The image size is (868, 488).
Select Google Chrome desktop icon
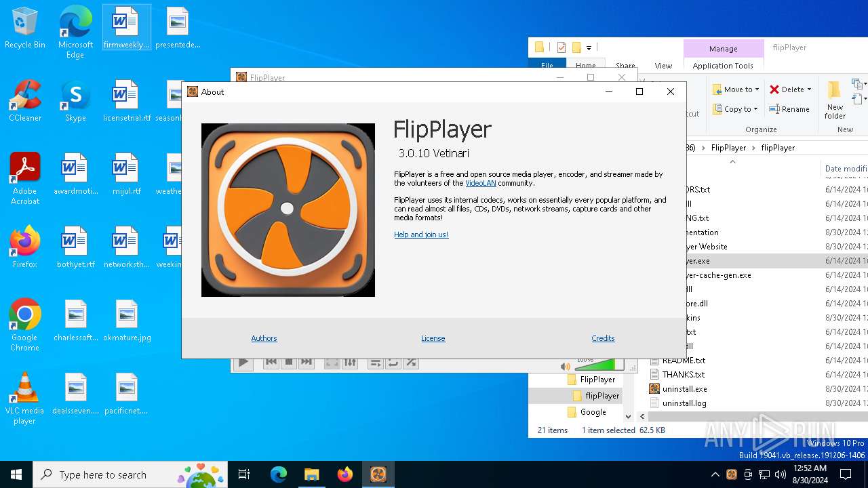coord(24,325)
